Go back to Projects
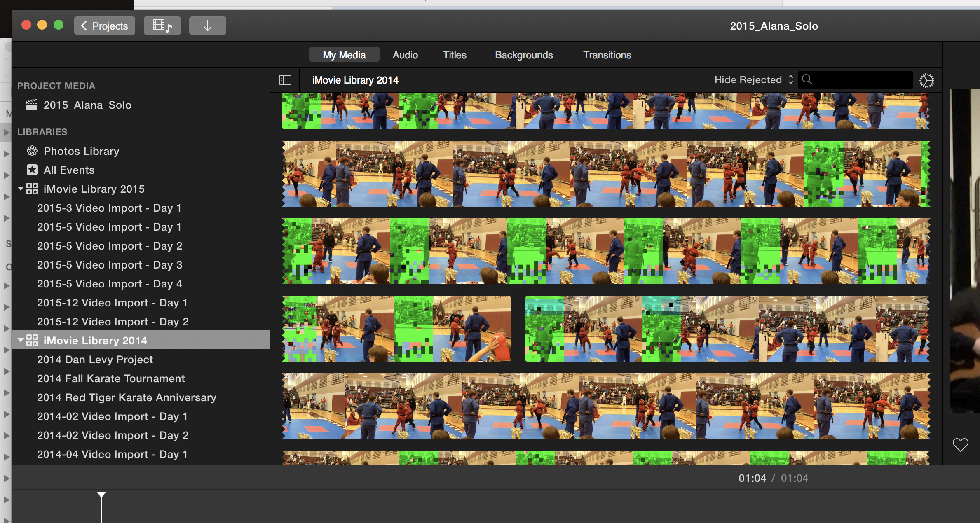Image resolution: width=980 pixels, height=523 pixels. (104, 26)
